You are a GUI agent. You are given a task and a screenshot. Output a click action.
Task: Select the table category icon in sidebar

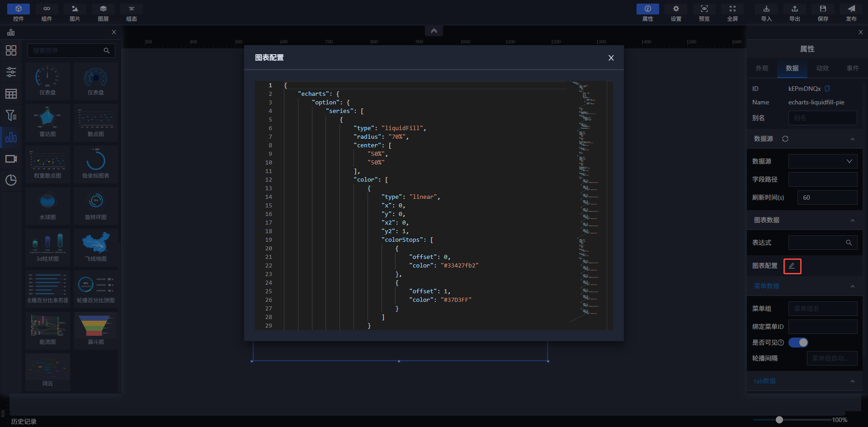pos(11,94)
